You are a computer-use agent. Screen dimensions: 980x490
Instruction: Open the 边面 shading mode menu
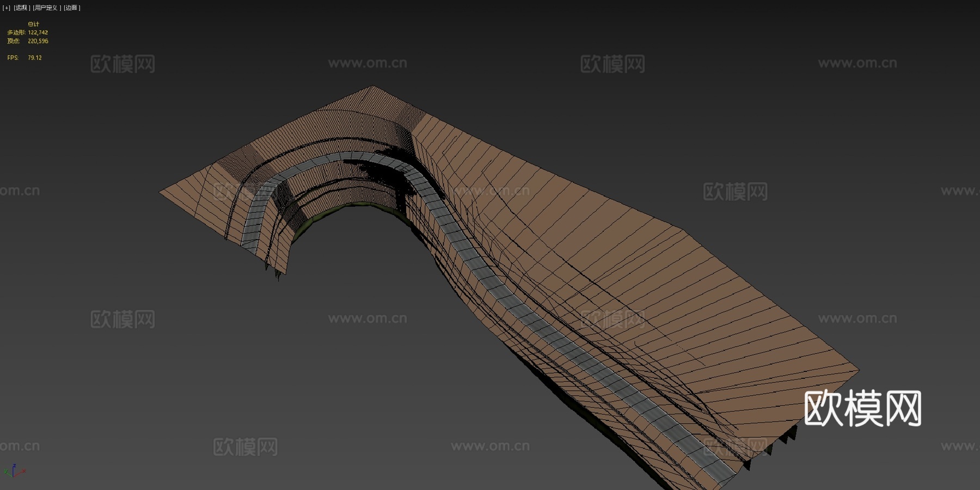point(72,8)
